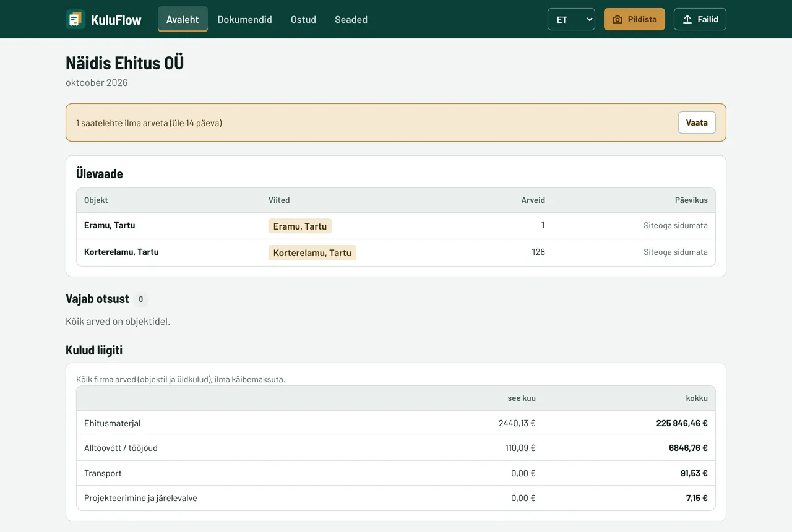Click the Siteoga sidumata text for Korterelamu

(676, 252)
